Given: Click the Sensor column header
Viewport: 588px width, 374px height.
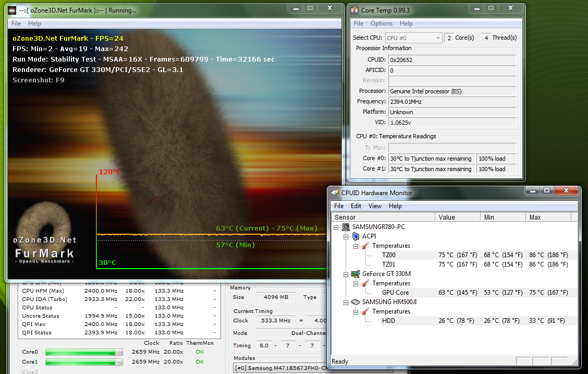Looking at the screenshot, I should coord(383,217).
